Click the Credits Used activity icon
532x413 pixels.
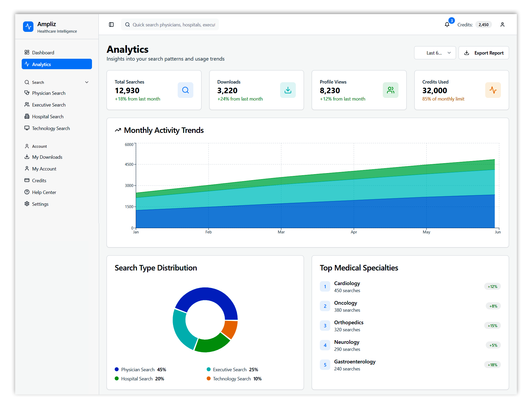pyautogui.click(x=493, y=90)
